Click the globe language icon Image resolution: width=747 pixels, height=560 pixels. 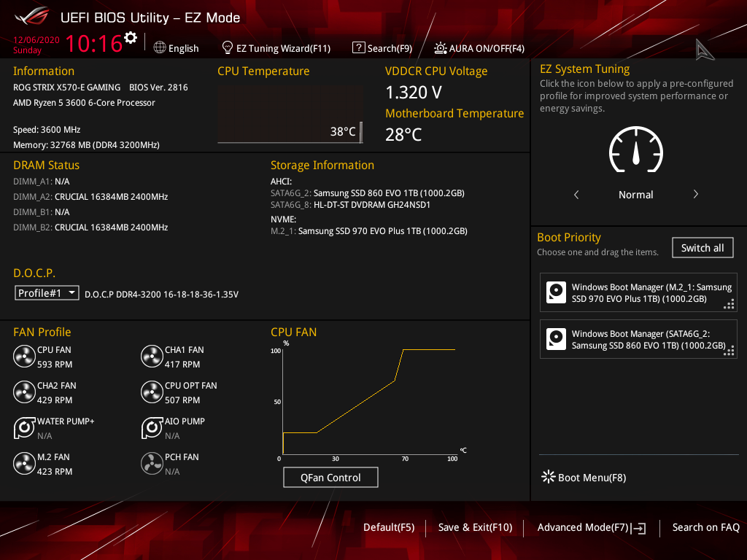160,47
